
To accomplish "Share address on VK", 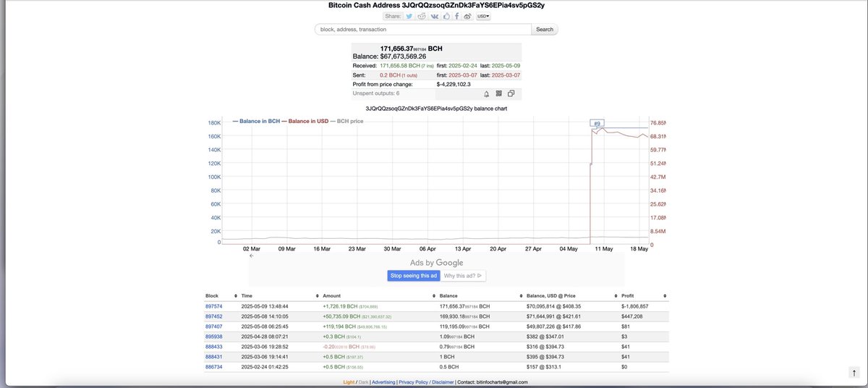I will 435,16.
